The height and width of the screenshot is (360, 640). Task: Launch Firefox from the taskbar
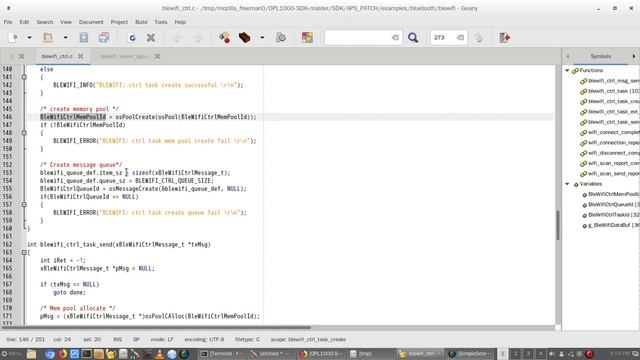point(62,354)
